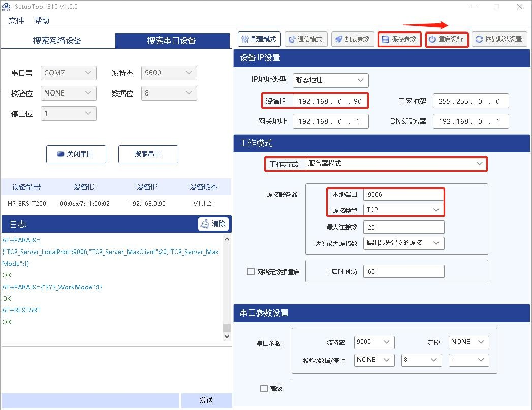This screenshot has height=410, width=532.
Task: Click device version V1.1.21 cell
Action: 204,203
